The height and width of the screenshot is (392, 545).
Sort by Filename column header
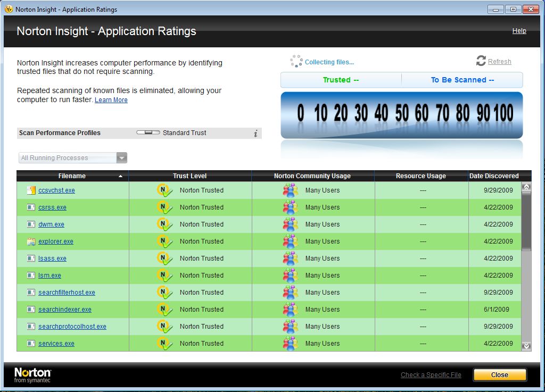pyautogui.click(x=72, y=176)
